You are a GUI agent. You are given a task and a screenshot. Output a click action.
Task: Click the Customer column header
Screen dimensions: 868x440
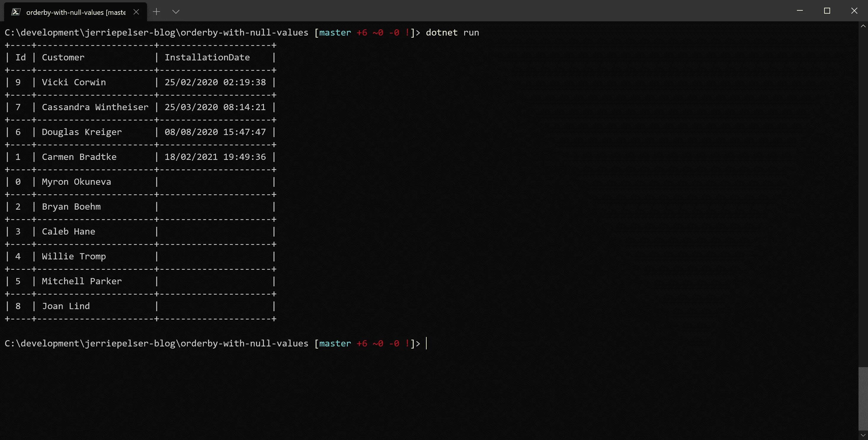(63, 58)
